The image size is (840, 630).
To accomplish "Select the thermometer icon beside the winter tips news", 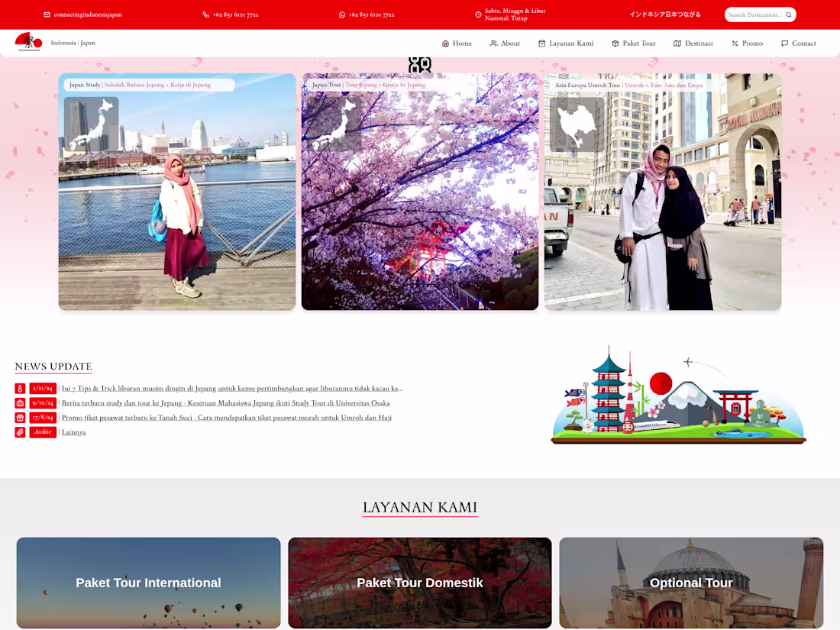I will pos(20,388).
